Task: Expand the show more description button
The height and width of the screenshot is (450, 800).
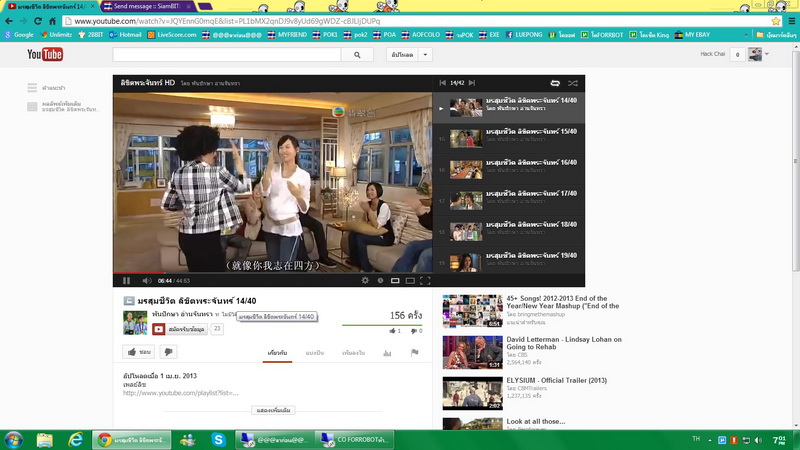Action: 273,410
